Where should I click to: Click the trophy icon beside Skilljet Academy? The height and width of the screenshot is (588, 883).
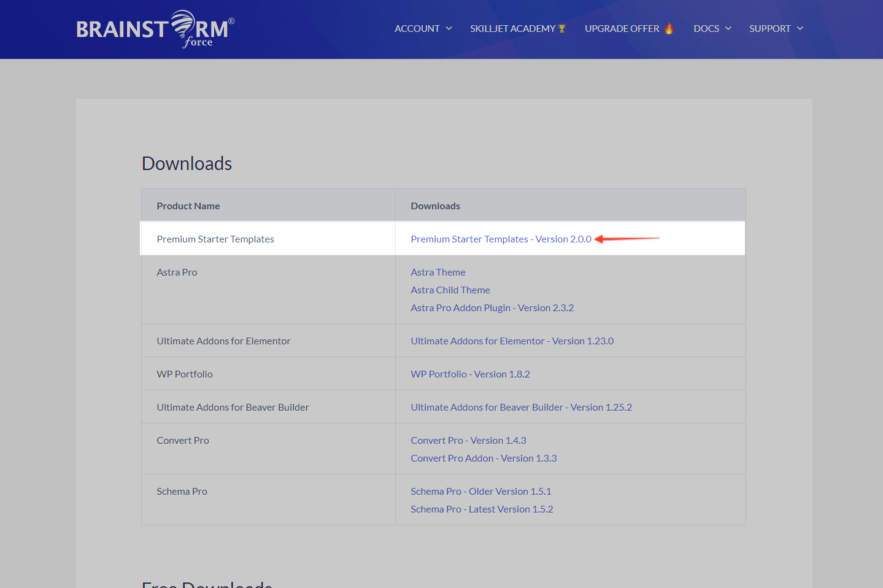coord(561,28)
